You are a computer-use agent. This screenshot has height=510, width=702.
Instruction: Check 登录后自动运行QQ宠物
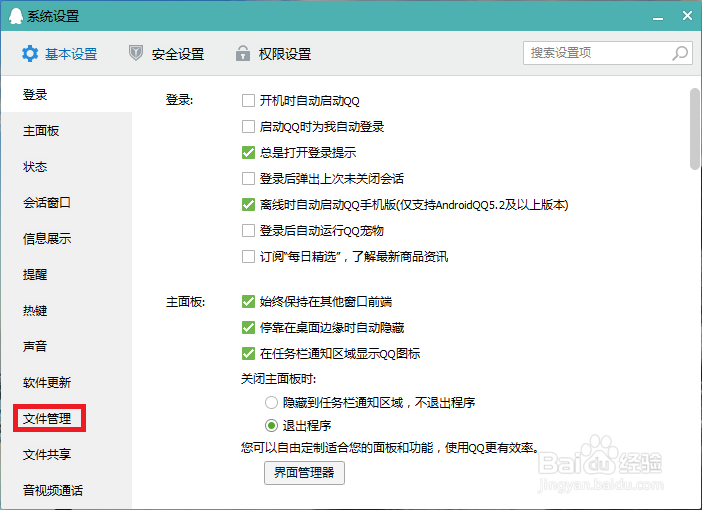coord(248,230)
